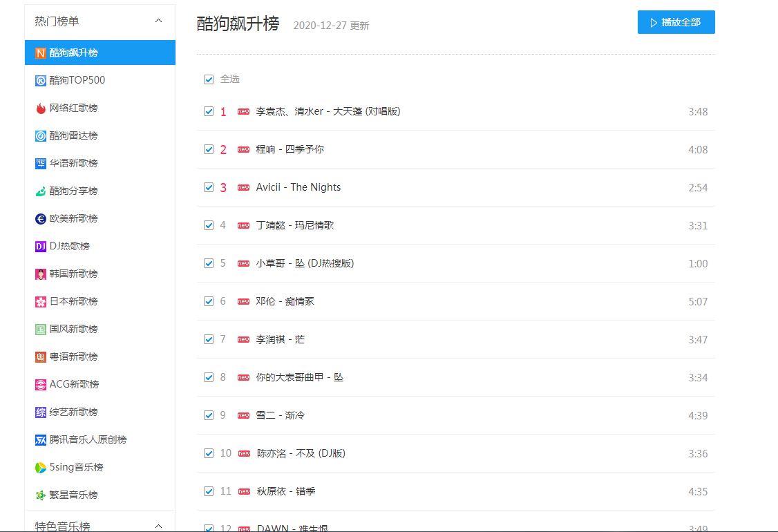Image resolution: width=778 pixels, height=532 pixels.
Task: Collapse the 热门榜单 section chevron
Action: click(x=158, y=21)
